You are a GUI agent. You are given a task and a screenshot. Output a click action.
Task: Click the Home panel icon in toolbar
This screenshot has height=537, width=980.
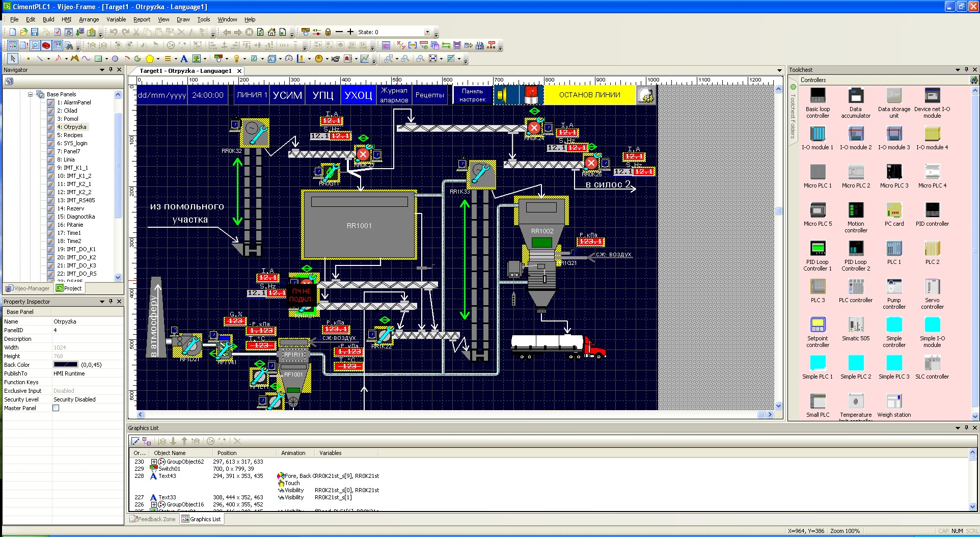(x=271, y=32)
